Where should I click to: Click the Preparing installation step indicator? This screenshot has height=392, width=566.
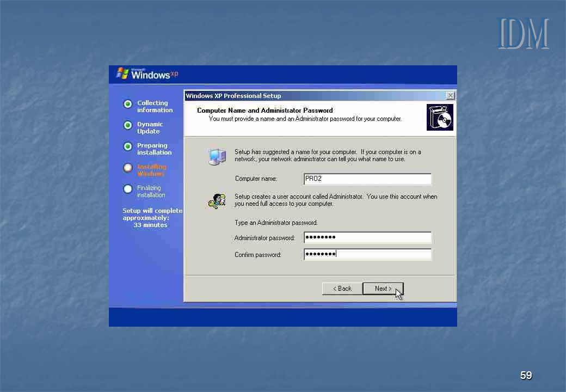[128, 146]
